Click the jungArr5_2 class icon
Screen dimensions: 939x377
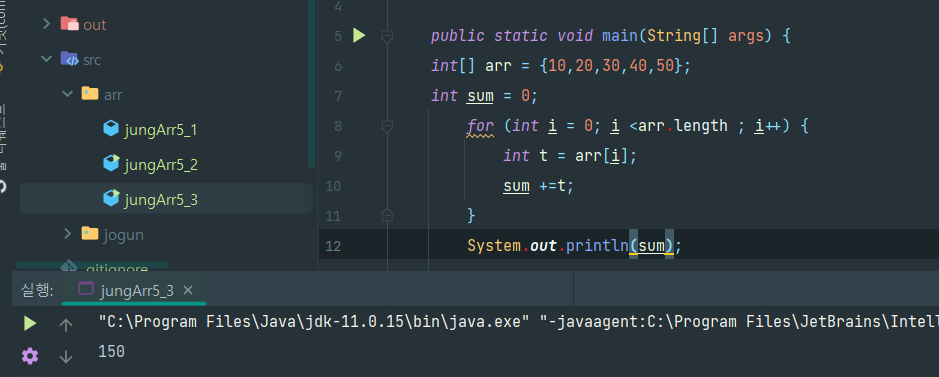tap(111, 163)
